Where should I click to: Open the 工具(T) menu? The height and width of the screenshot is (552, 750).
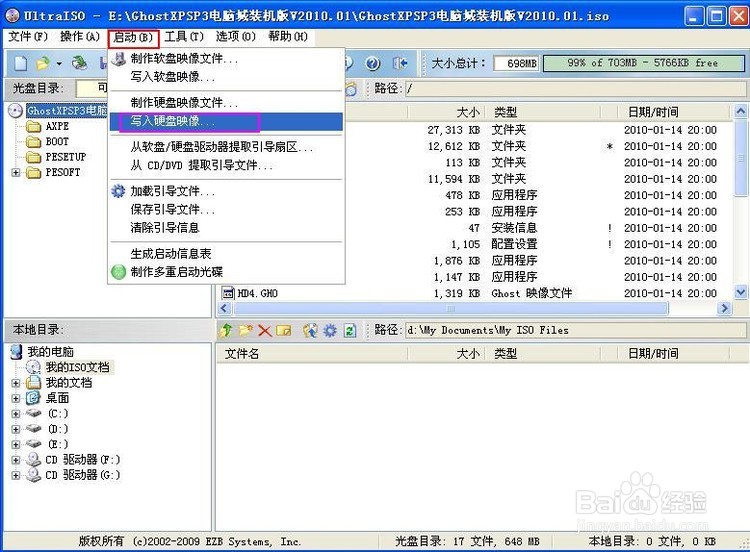pos(184,36)
